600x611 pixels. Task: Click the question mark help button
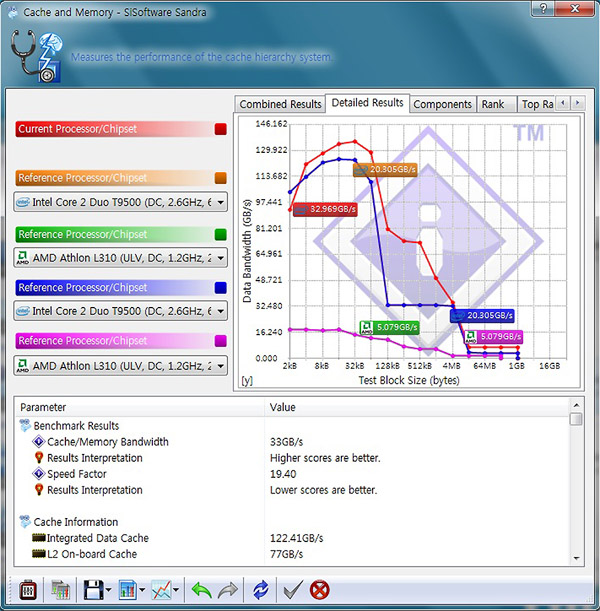[x=544, y=8]
